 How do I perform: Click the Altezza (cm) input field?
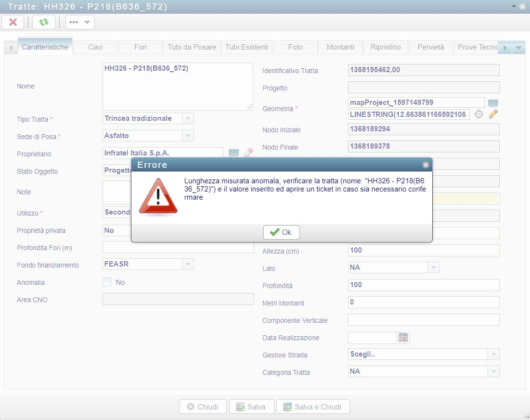423,250
